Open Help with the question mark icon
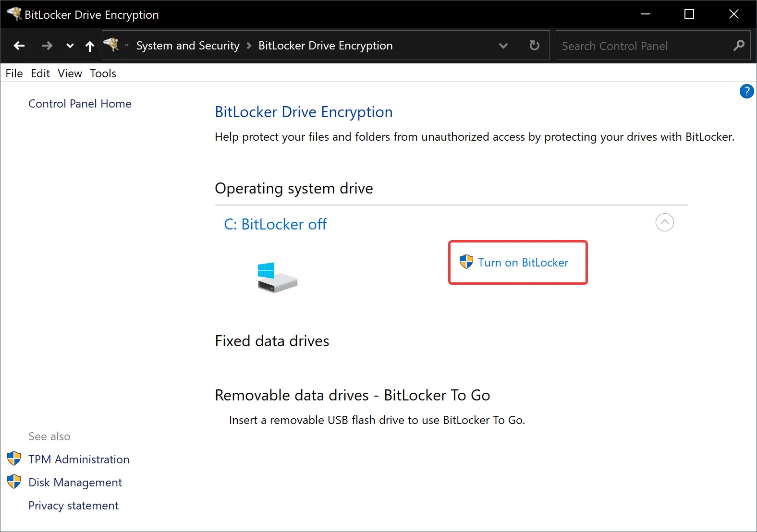The height and width of the screenshot is (532, 757). click(746, 91)
